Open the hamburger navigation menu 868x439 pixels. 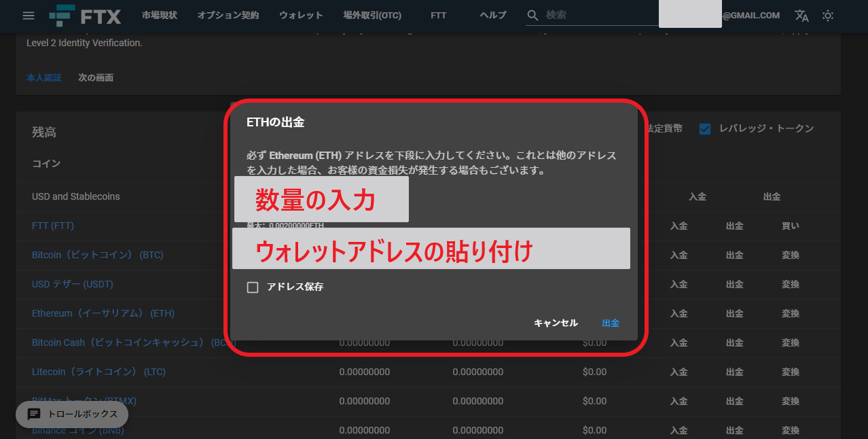tap(29, 16)
